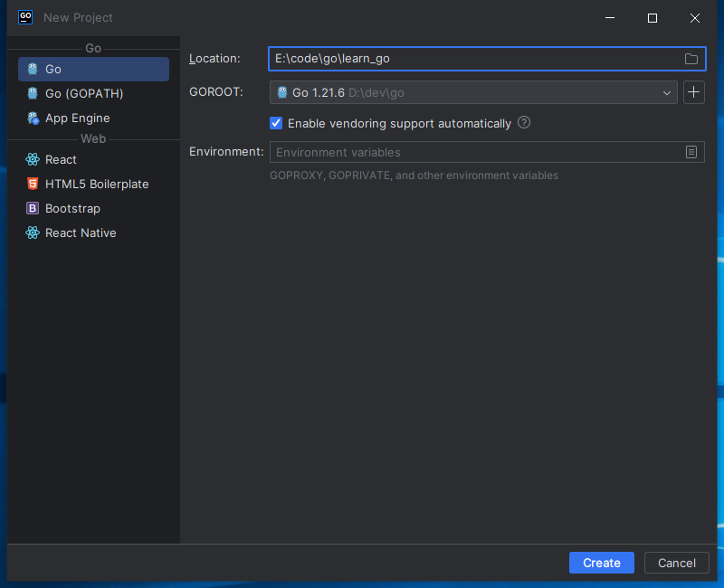This screenshot has height=588, width=724.
Task: Click the Create button
Action: pos(602,563)
